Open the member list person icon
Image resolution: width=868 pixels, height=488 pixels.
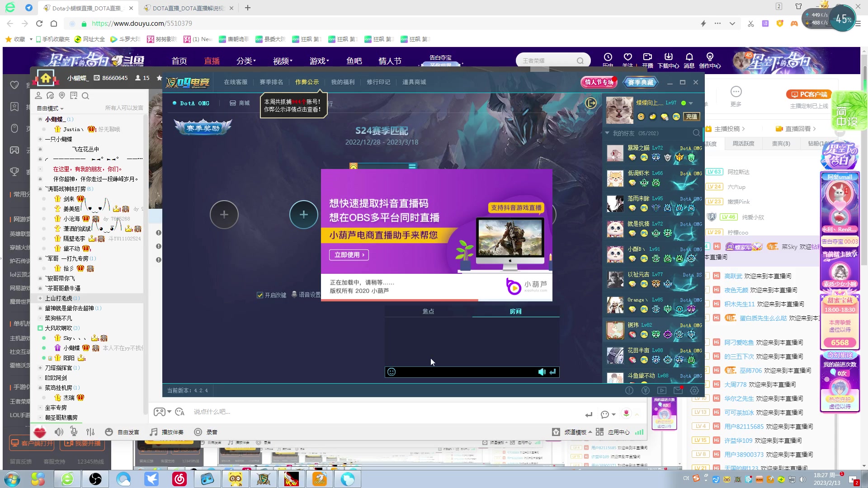click(38, 95)
